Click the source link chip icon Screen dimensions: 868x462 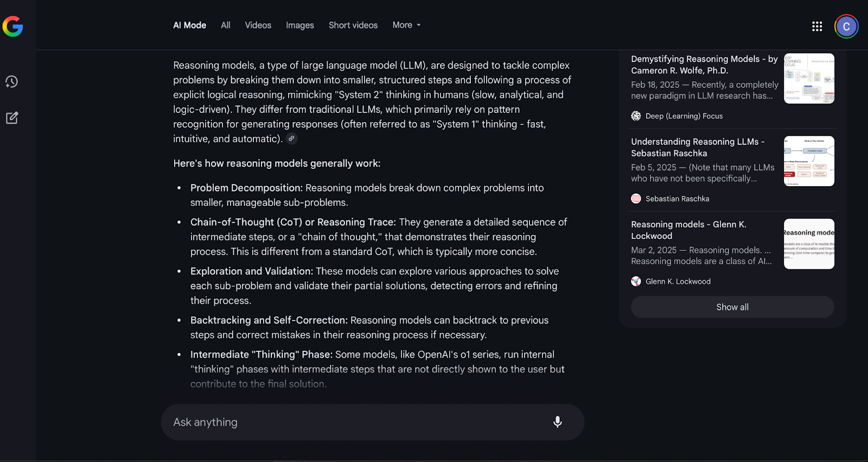[x=291, y=138]
